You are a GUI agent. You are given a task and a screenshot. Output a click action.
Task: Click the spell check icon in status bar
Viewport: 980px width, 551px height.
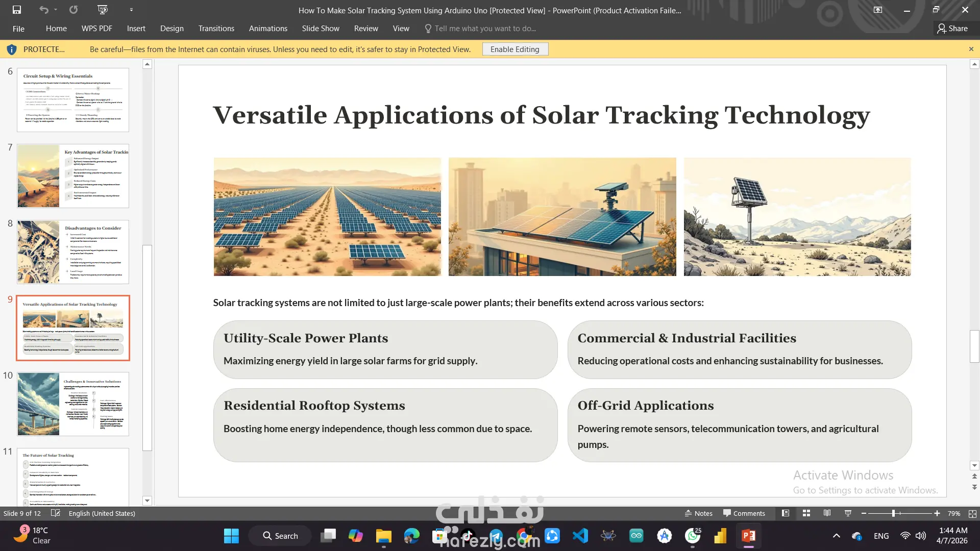click(x=56, y=513)
